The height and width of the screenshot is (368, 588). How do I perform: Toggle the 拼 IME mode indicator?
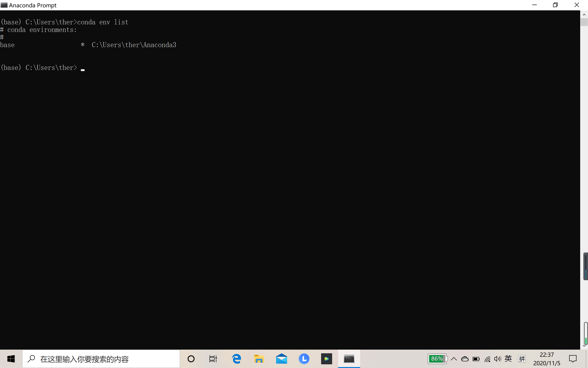[522, 359]
